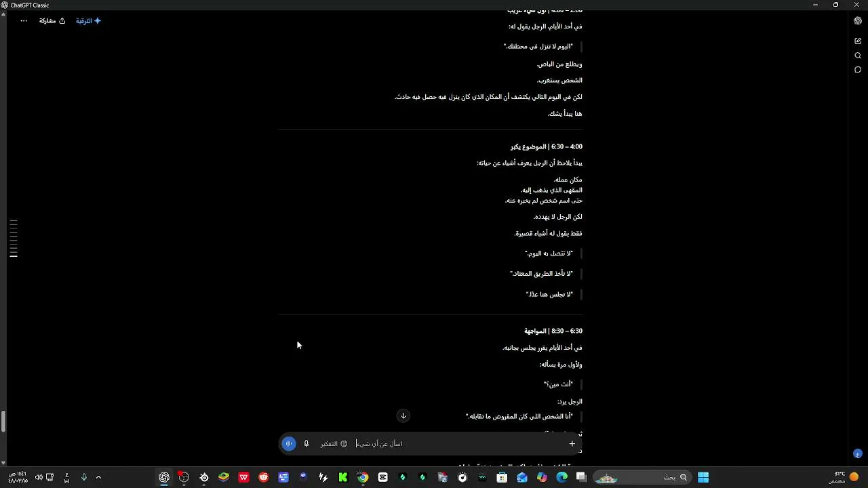Click the microphone dictation icon
868x488 pixels.
pyautogui.click(x=307, y=444)
